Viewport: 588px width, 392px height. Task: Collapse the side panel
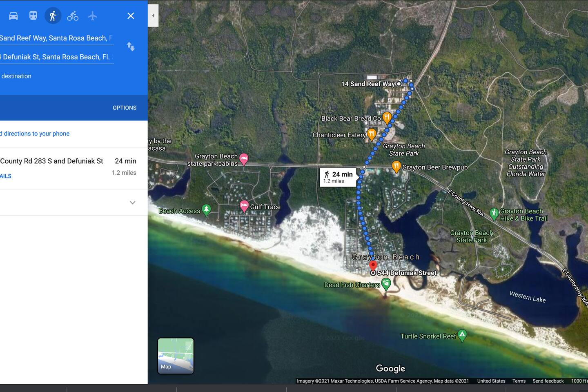(x=153, y=16)
